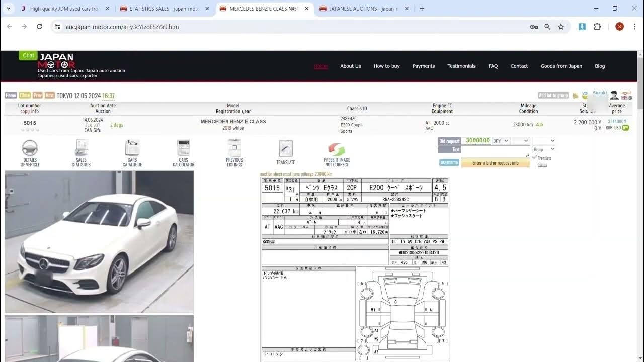The image size is (644, 362).
Task: Open the Chrome three-dot menu
Action: [635, 27]
